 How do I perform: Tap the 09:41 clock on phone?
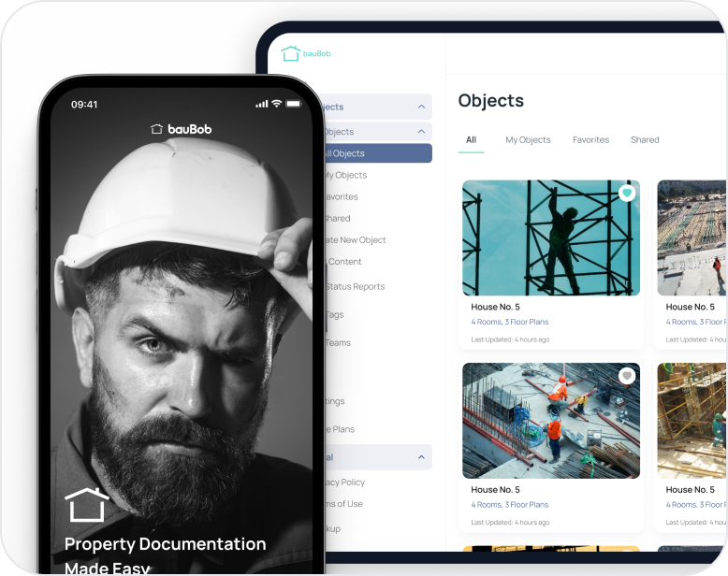84,105
